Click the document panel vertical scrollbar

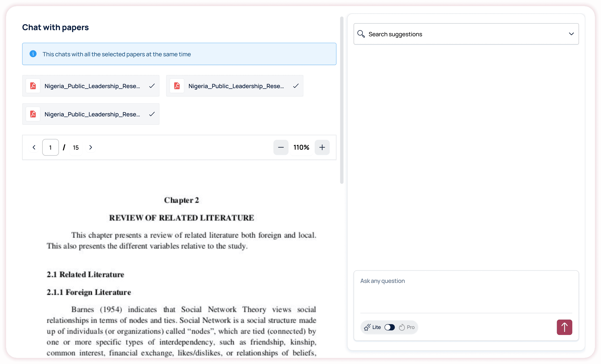coord(342,100)
